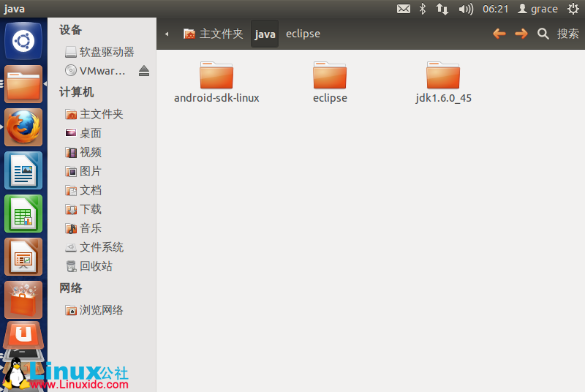Open the jdk1.6.0_45 folder
Image resolution: width=585 pixels, height=392 pixels.
tap(443, 76)
